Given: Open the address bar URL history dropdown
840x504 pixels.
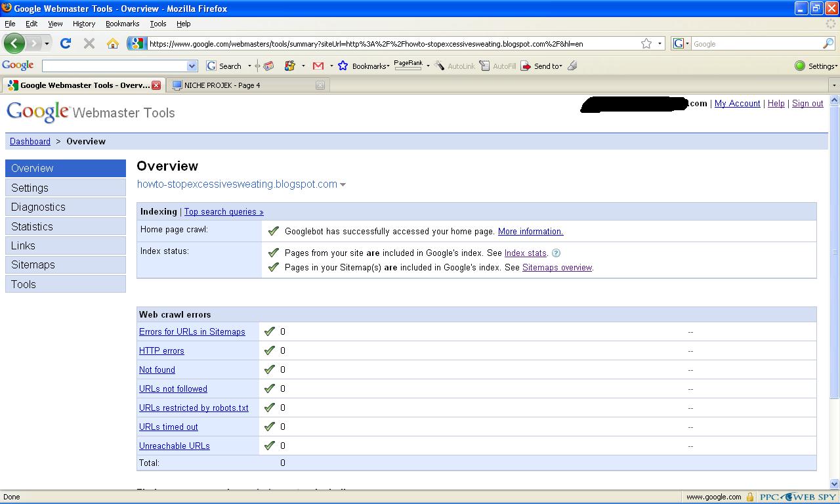Looking at the screenshot, I should 660,44.
